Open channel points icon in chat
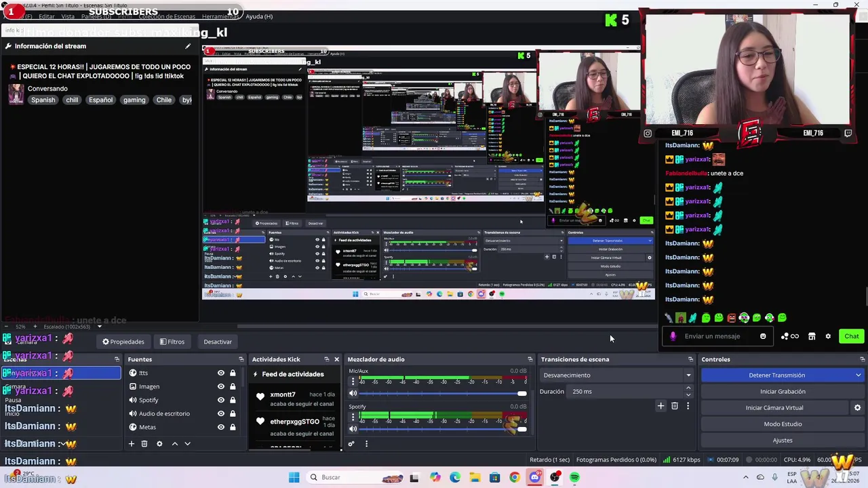This screenshot has width=868, height=488. pos(789,336)
